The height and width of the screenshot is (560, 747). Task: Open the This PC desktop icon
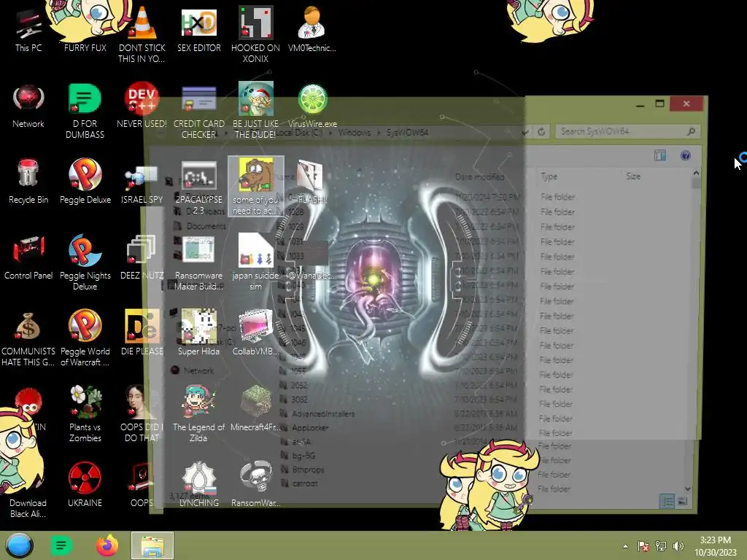(28, 29)
